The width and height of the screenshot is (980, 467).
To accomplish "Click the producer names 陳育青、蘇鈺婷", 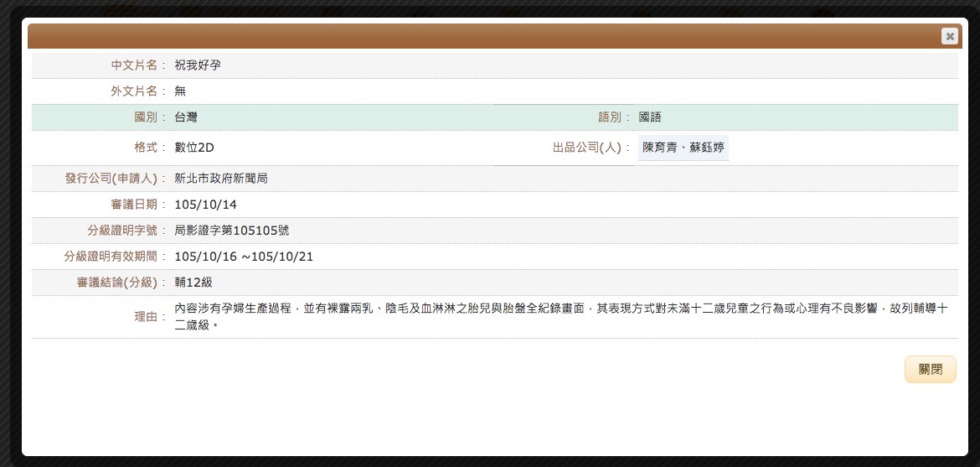I will [683, 148].
